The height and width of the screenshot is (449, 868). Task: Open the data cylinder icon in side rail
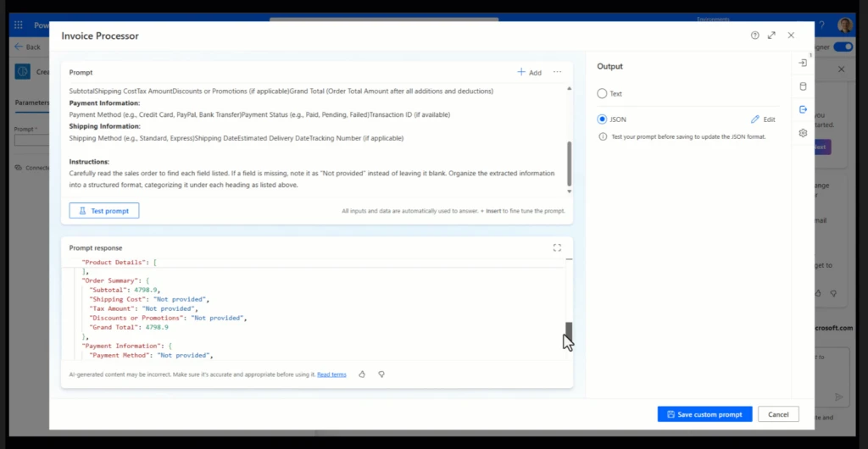click(x=803, y=86)
